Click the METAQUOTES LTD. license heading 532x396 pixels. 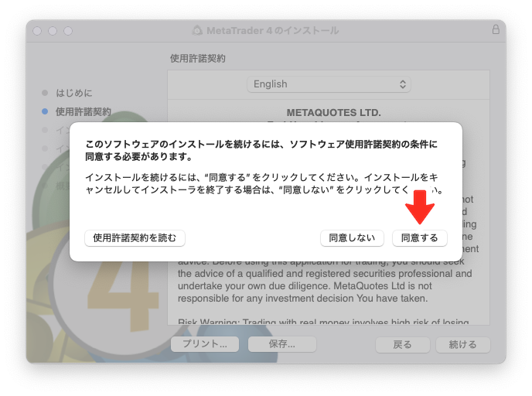pos(333,113)
